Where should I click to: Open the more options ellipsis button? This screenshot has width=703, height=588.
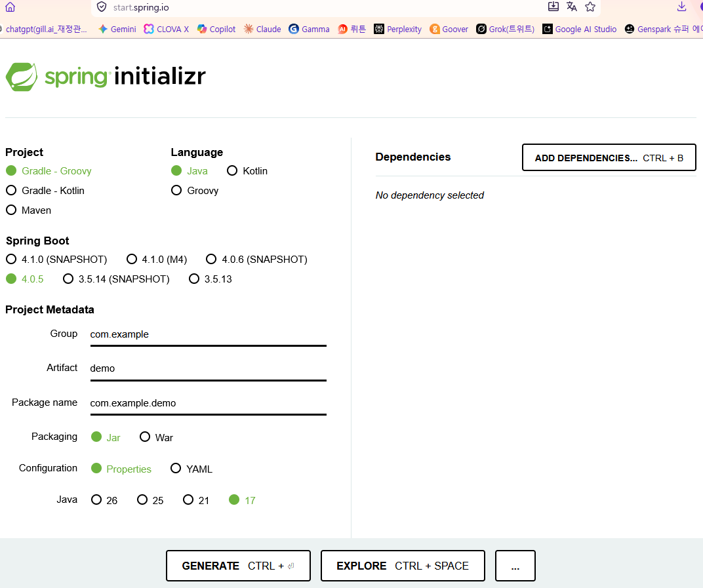(515, 566)
